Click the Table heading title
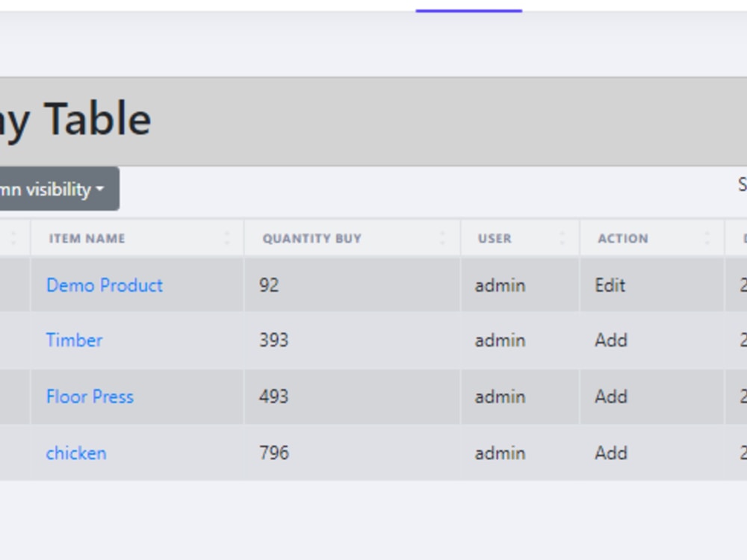This screenshot has height=560, width=747. (75, 120)
